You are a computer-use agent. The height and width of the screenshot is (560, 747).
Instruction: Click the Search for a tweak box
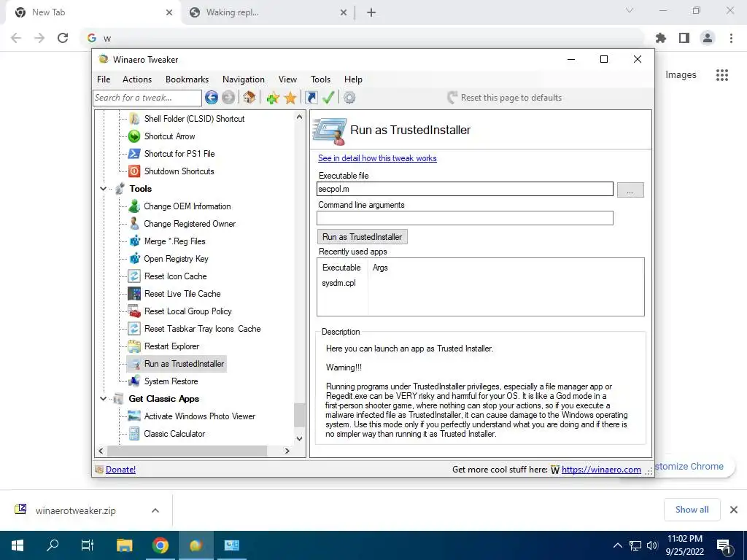147,98
